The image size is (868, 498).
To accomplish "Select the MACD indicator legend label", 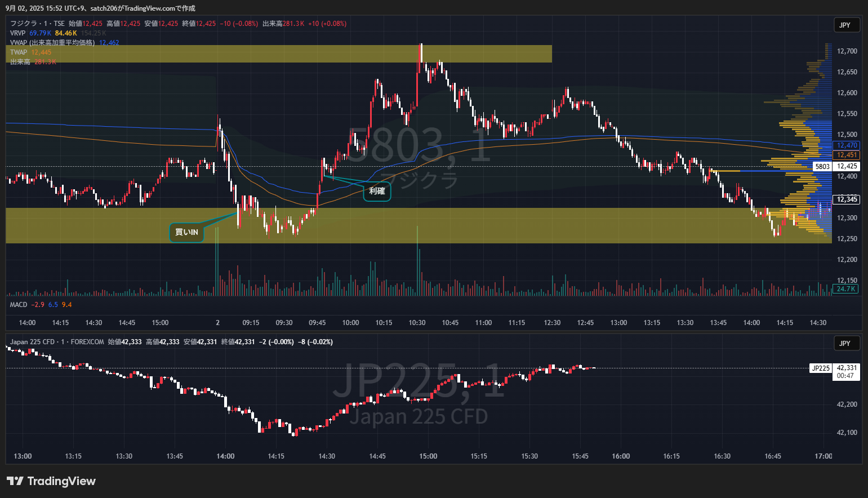I will (19, 305).
